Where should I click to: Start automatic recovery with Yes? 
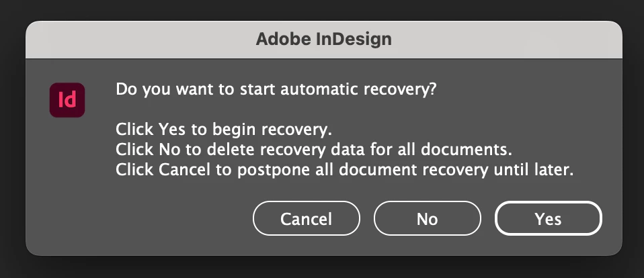click(x=548, y=219)
